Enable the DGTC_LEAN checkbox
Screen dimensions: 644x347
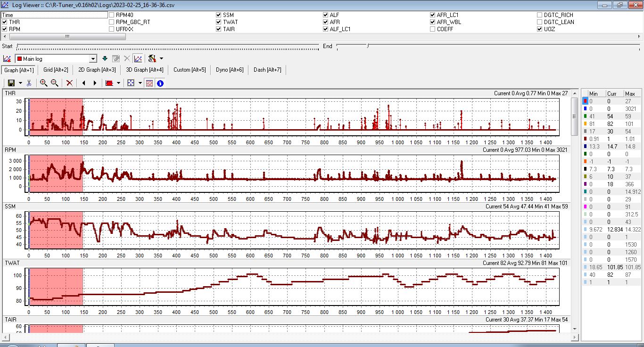[540, 22]
